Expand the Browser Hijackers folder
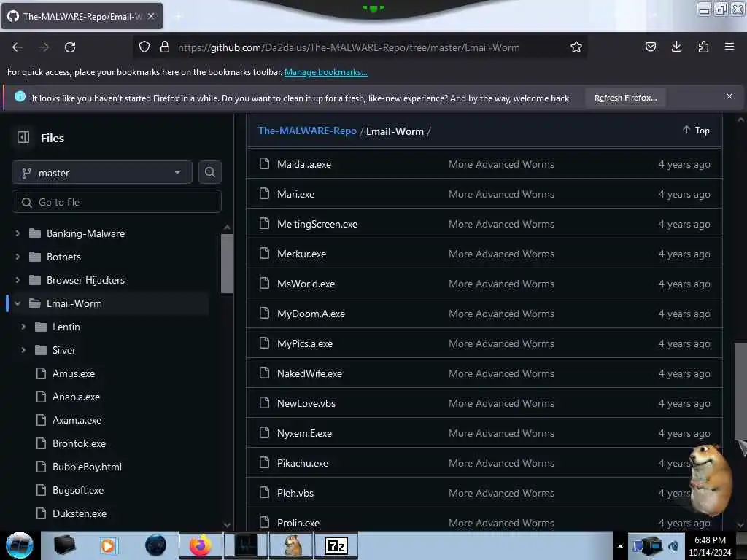Viewport: 747px width, 560px height. (x=18, y=280)
